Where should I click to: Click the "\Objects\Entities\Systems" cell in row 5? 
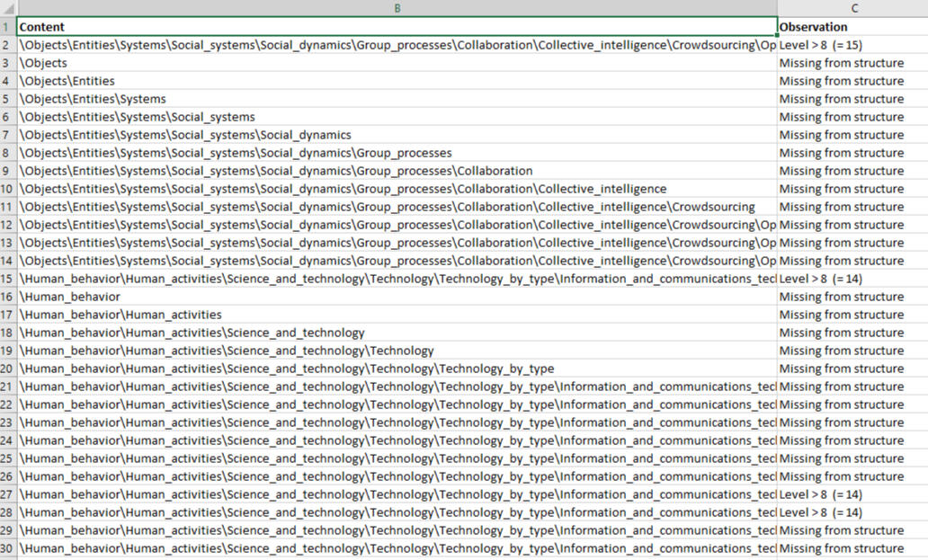coord(397,99)
